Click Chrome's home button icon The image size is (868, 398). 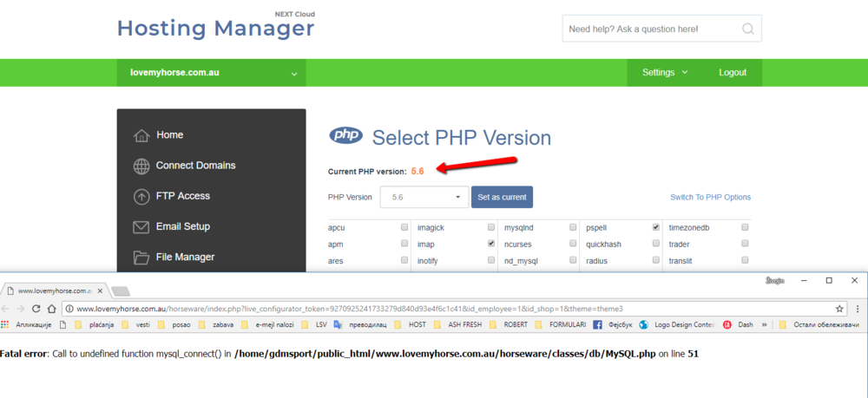coord(51,309)
